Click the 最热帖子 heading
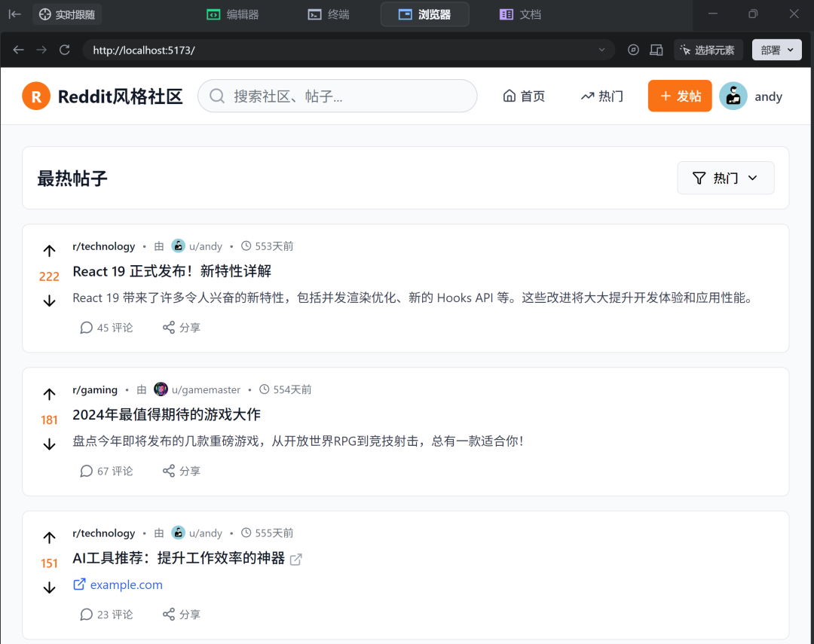This screenshot has height=644, width=814. coord(72,178)
